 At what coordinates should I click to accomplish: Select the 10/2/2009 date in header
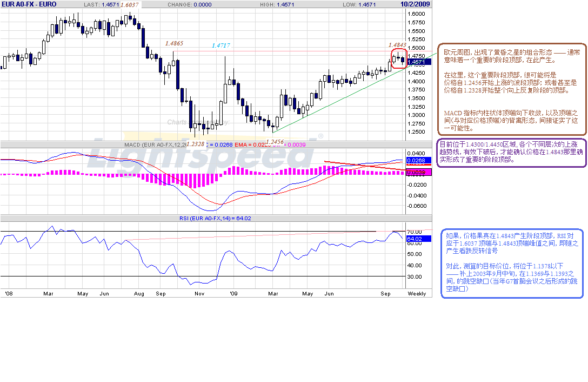point(415,4)
